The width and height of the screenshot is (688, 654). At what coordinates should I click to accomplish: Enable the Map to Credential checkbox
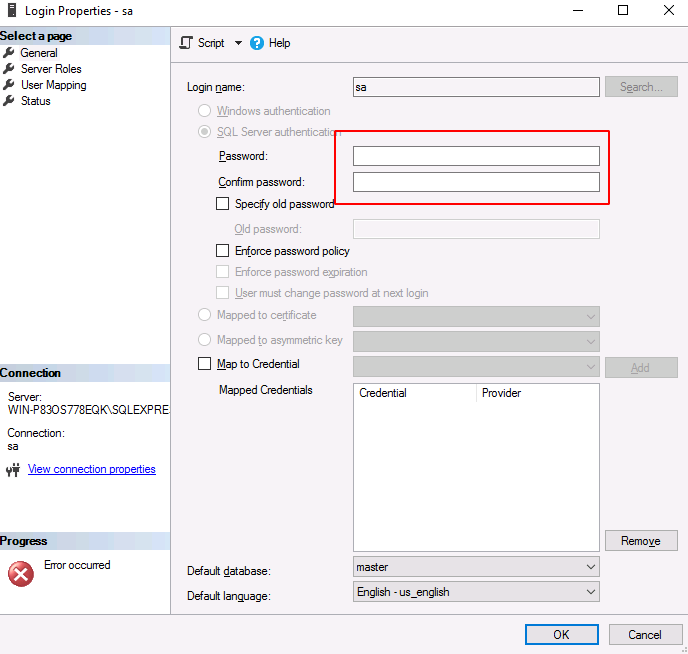click(204, 364)
